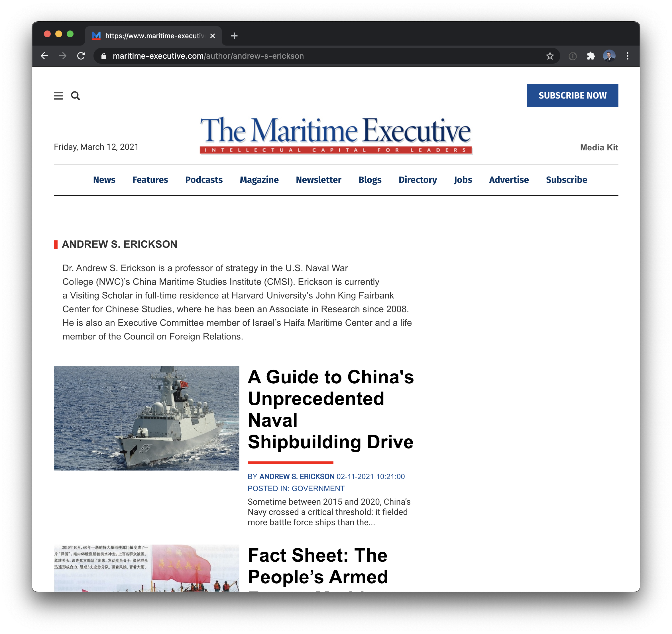Bookmark this page with the star
This screenshot has height=634, width=672.
[549, 56]
